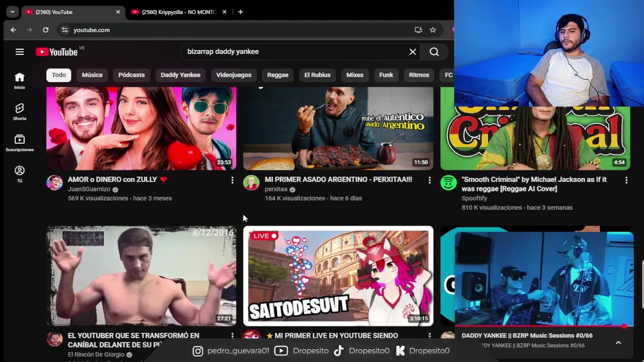Open the Tú profile section
The width and height of the screenshot is (644, 362).
pyautogui.click(x=20, y=174)
